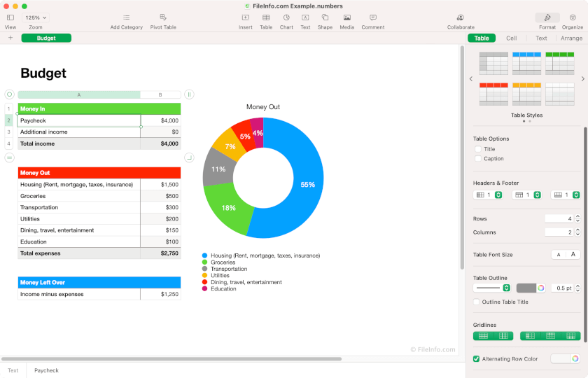Click the Insert toolbar icon

[245, 17]
